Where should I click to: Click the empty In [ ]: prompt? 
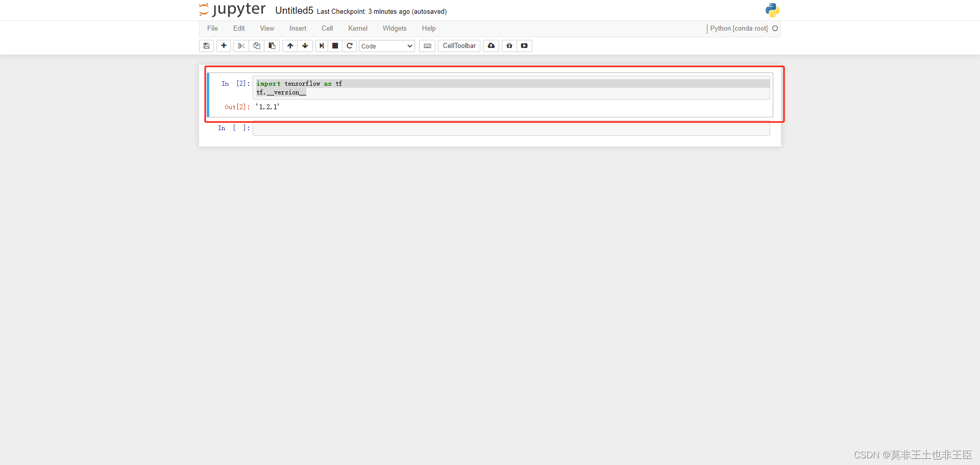234,128
